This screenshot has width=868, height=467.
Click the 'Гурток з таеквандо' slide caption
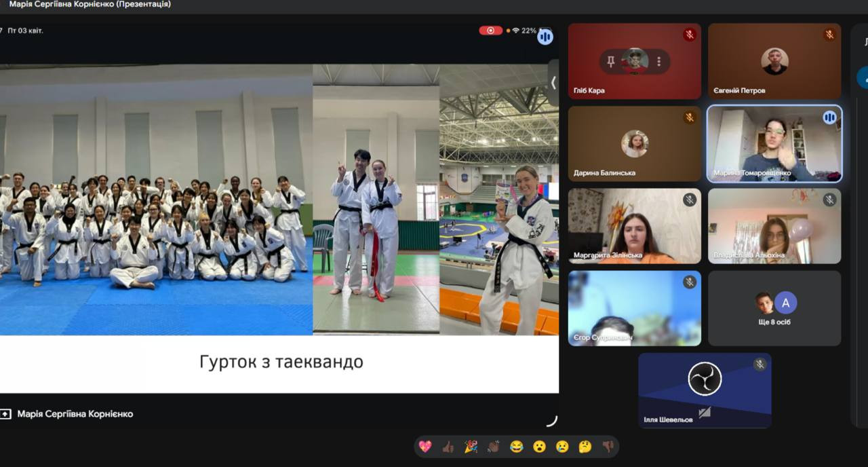point(281,362)
